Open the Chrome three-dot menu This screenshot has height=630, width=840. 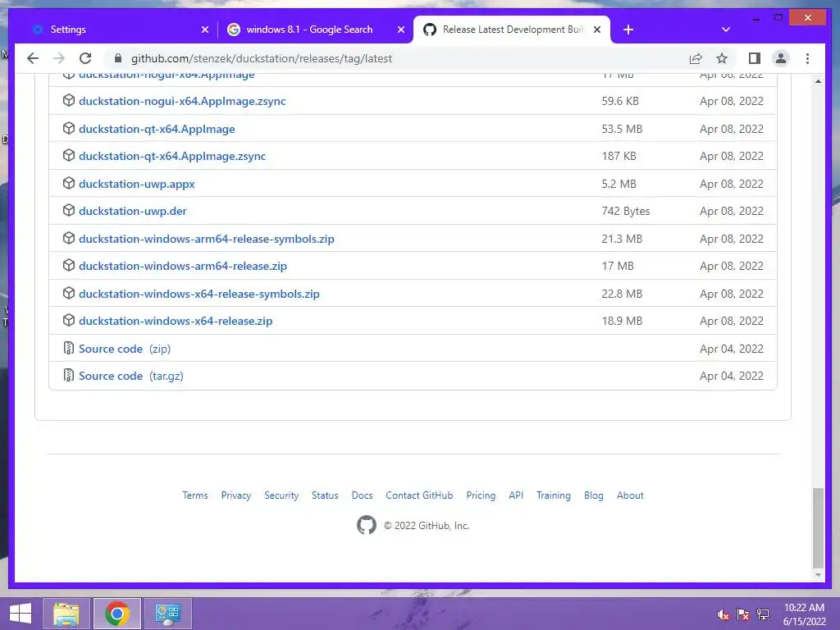coord(807,58)
